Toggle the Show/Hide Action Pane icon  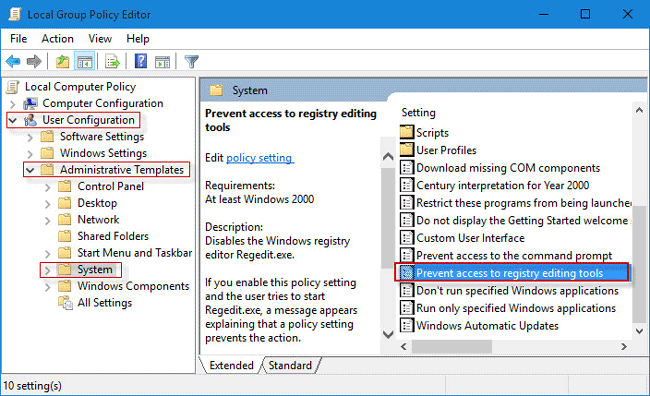click(x=162, y=62)
